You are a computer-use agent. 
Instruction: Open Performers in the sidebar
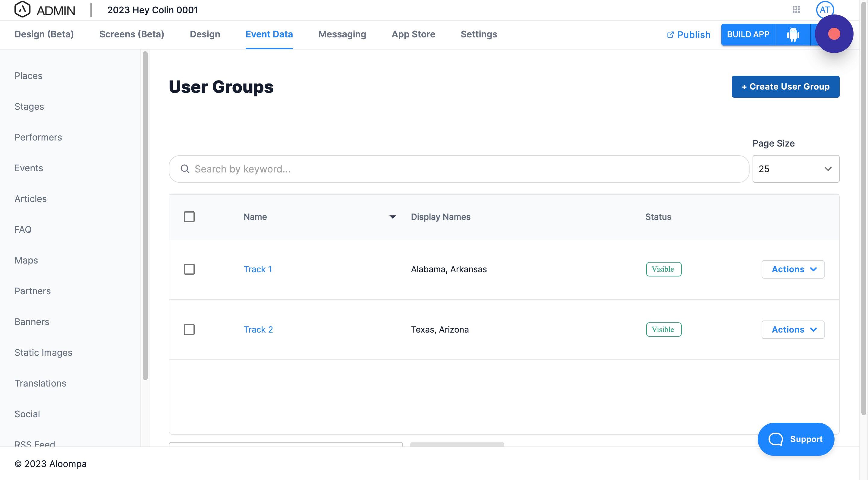tap(38, 137)
